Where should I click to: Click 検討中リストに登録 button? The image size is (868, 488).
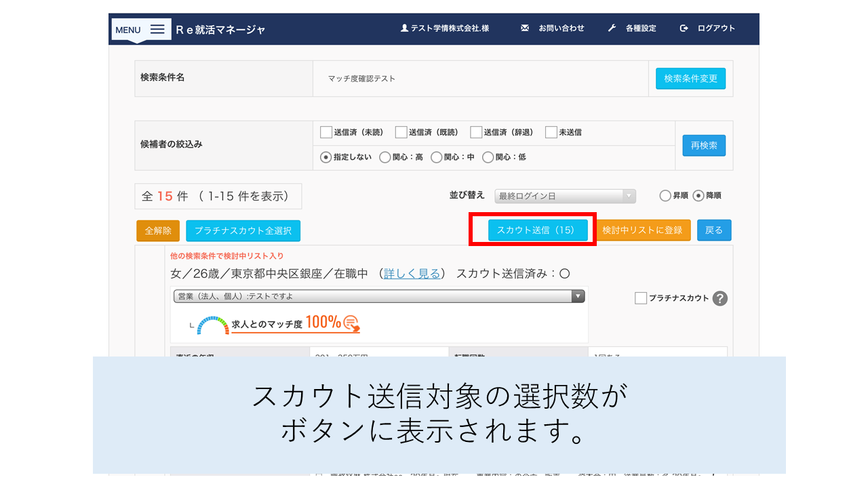(642, 230)
